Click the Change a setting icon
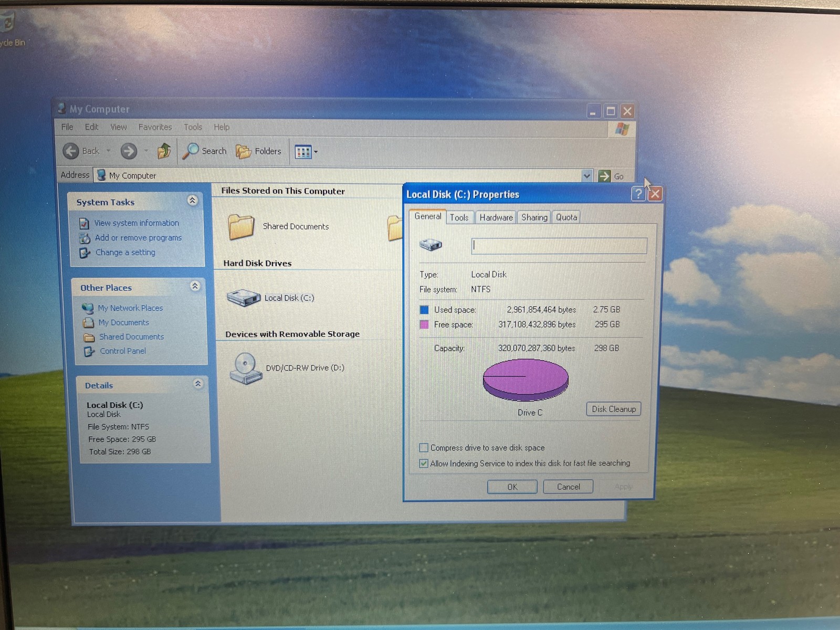Image resolution: width=840 pixels, height=630 pixels. 85,253
